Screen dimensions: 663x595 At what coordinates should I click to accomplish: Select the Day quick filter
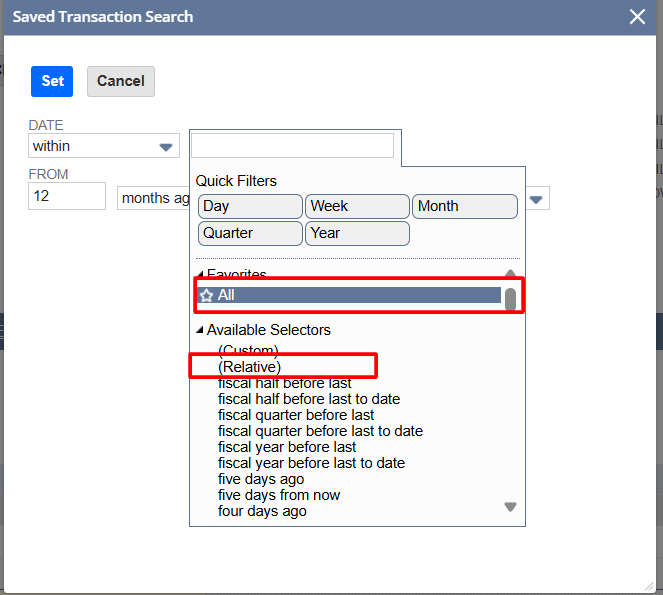[250, 206]
